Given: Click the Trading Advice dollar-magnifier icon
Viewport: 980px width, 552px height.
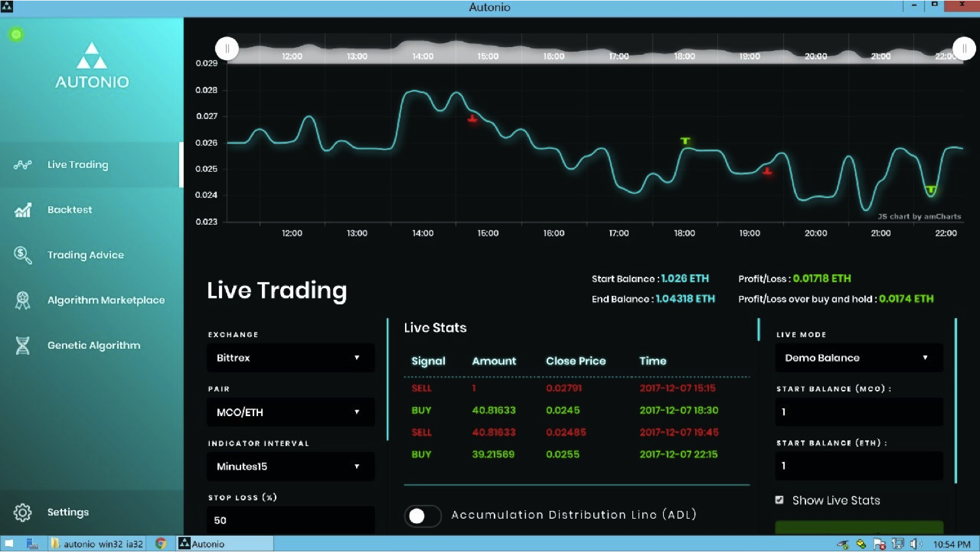Looking at the screenshot, I should pyautogui.click(x=23, y=255).
